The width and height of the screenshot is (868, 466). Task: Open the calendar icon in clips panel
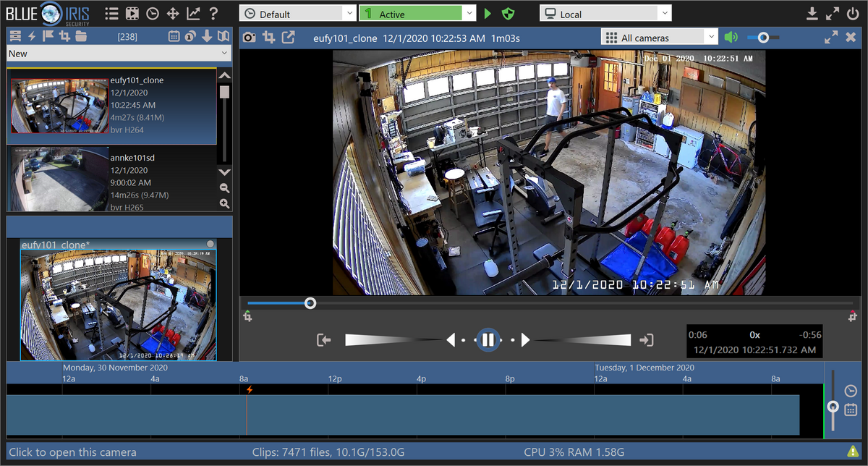(174, 36)
